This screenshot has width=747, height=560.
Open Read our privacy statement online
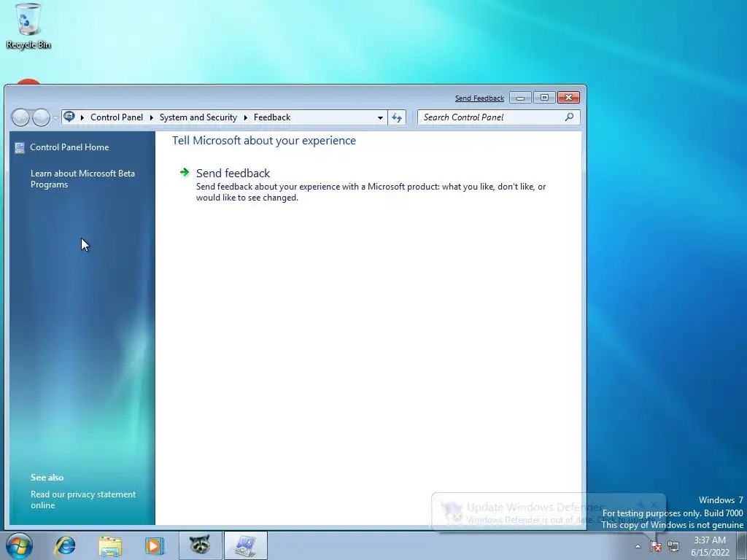83,499
